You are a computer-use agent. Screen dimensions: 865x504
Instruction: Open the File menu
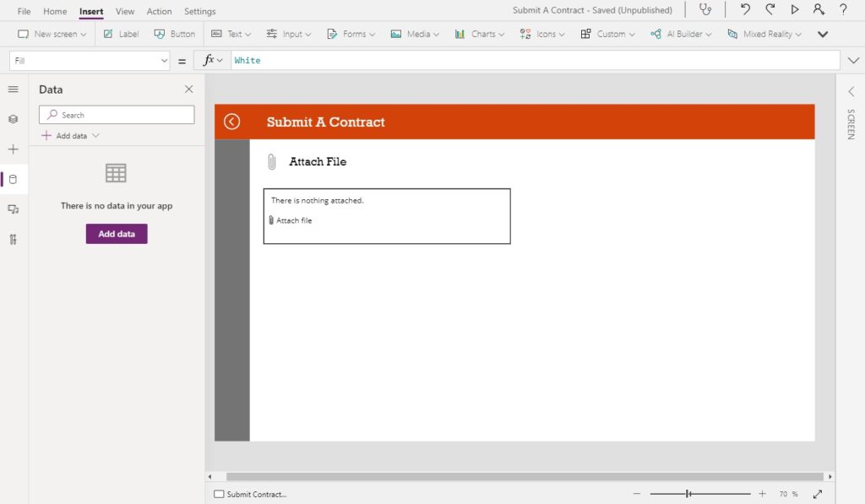click(24, 11)
